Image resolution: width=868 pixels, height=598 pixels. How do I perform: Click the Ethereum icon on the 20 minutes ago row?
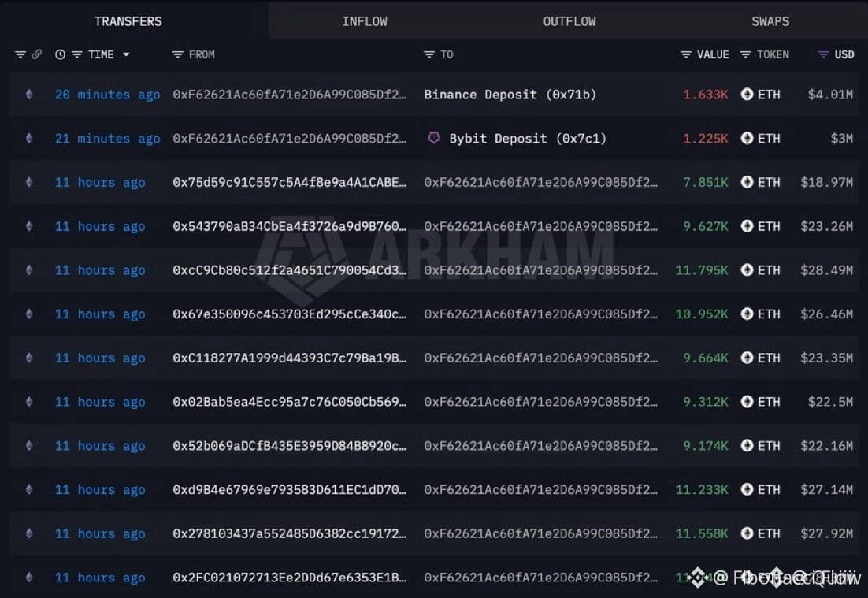pyautogui.click(x=29, y=94)
